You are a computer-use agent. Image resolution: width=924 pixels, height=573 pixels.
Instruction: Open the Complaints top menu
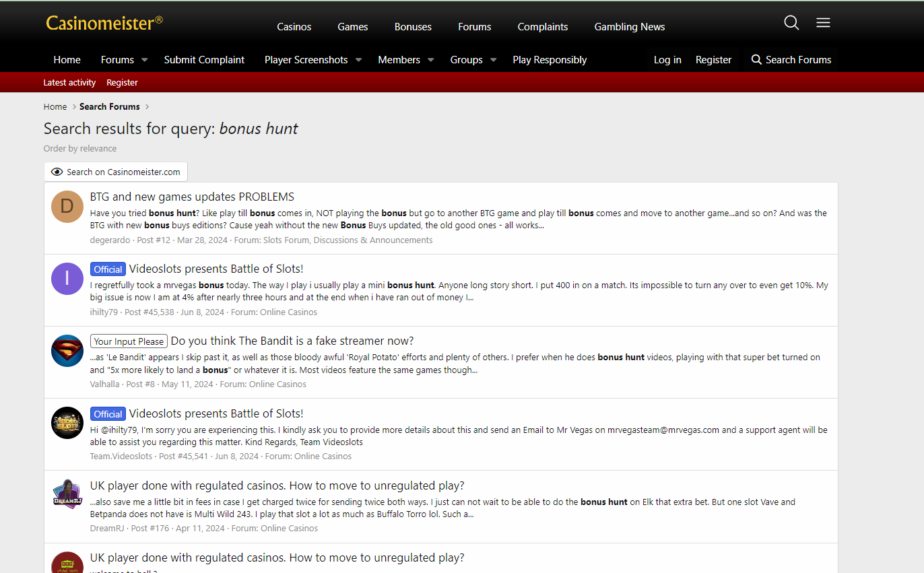click(543, 27)
